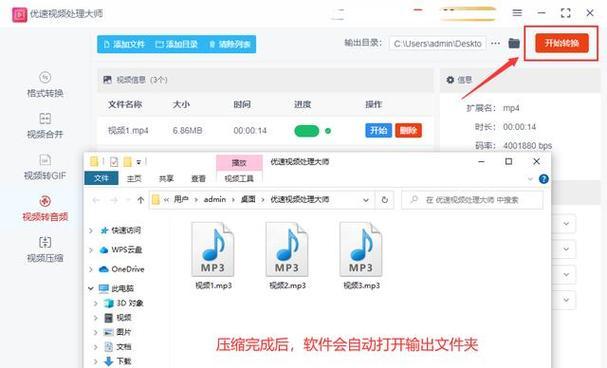The image size is (607, 368).
Task: Select 视频1.mp3 file
Action: 213,256
